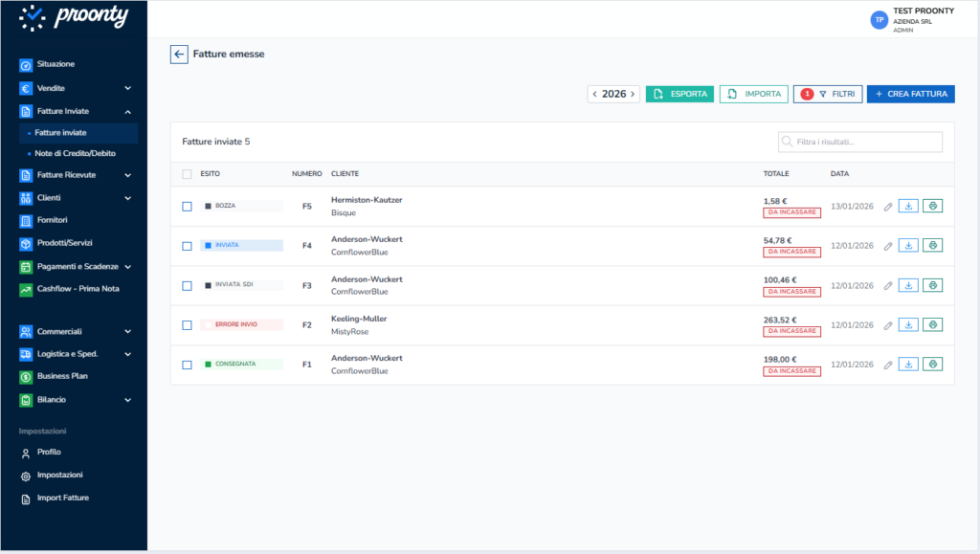The height and width of the screenshot is (554, 980).
Task: Expand the Pagamenti e Scadenze menu
Action: pyautogui.click(x=127, y=267)
